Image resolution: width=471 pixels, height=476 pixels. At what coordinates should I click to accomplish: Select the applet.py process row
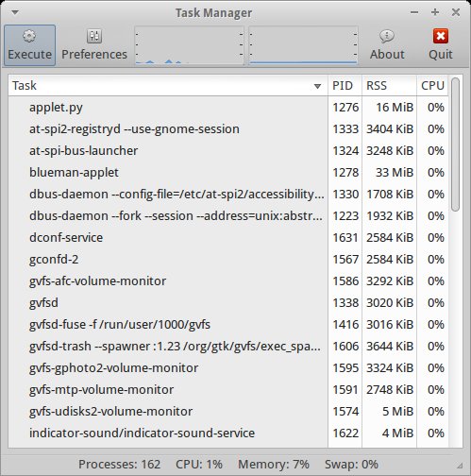228,108
